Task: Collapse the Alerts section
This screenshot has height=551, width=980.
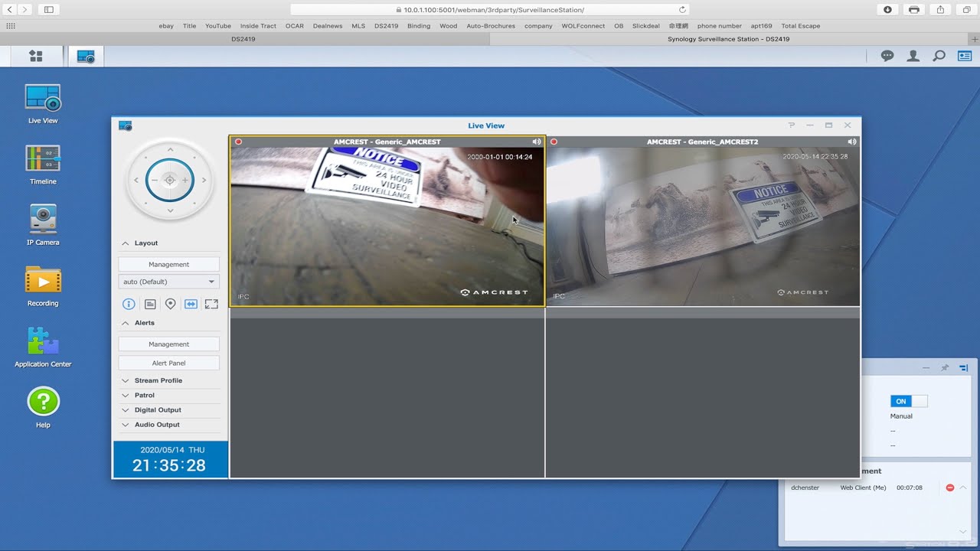Action: pyautogui.click(x=126, y=323)
